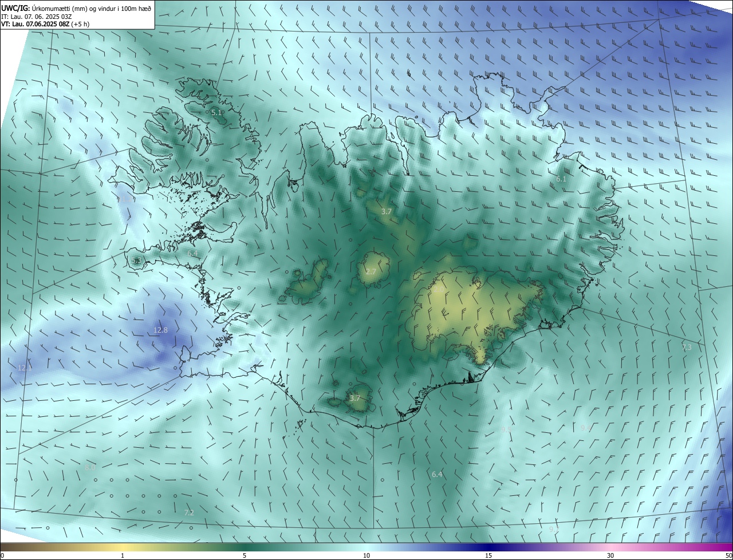Screen dimensions: 733x560
Task: Click the 6.1 value in the northeast
Action: tap(561, 179)
